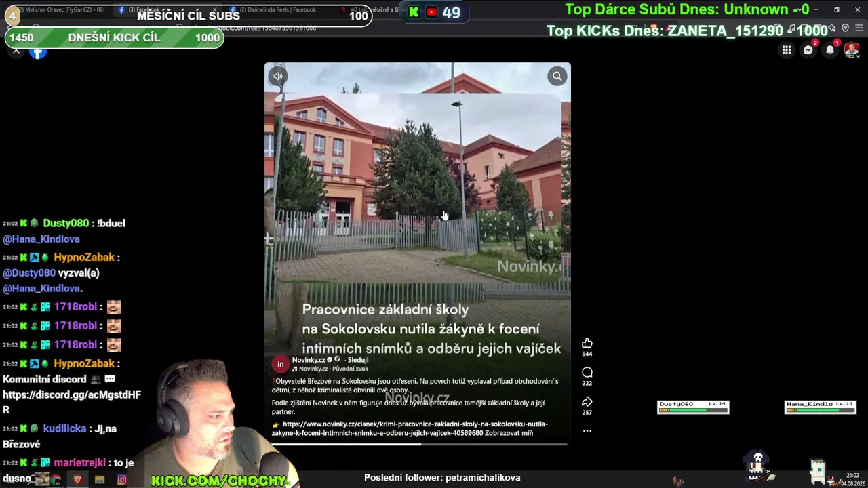The height and width of the screenshot is (488, 868).
Task: Click the share count '257'
Action: pyautogui.click(x=587, y=412)
